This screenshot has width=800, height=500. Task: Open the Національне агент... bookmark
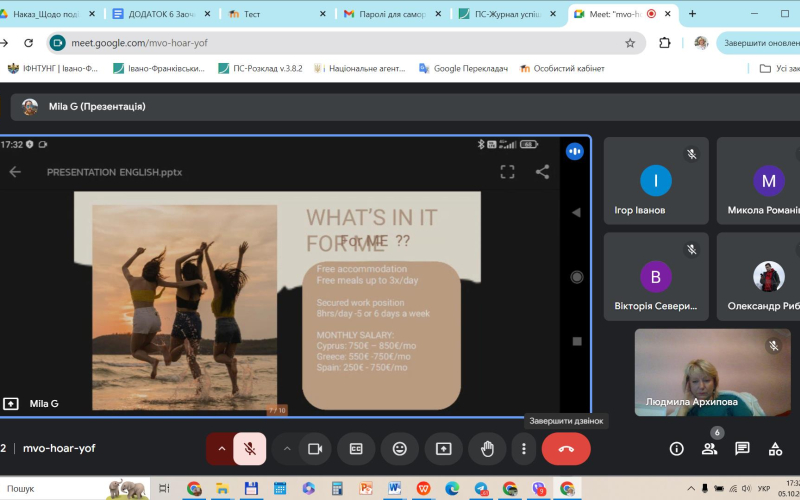pos(360,68)
